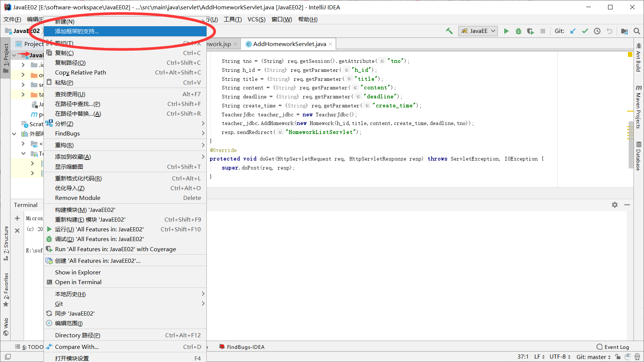This screenshot has height=362, width=644.
Task: Choose Show in Explorer
Action: (x=125, y=272)
